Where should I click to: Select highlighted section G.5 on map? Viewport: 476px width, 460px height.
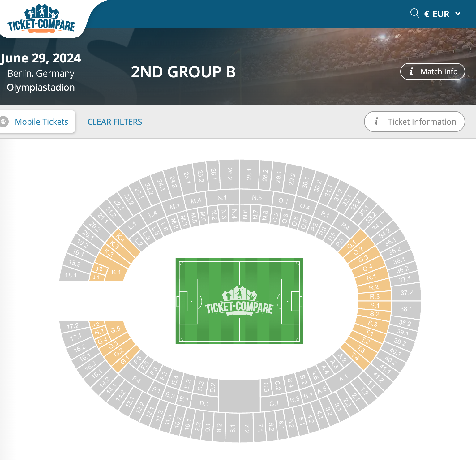click(x=115, y=329)
